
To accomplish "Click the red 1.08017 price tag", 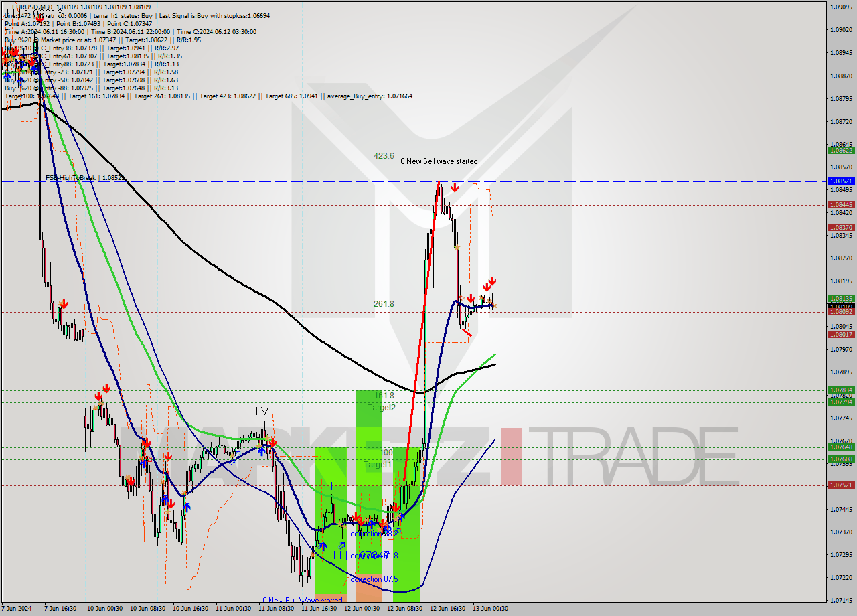I will pyautogui.click(x=842, y=335).
